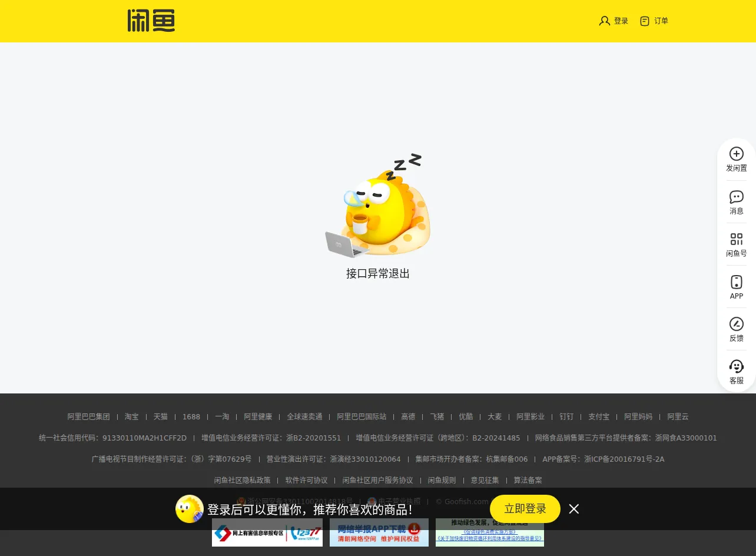
Task: View the 软件许可协议 link
Action: tap(307, 480)
